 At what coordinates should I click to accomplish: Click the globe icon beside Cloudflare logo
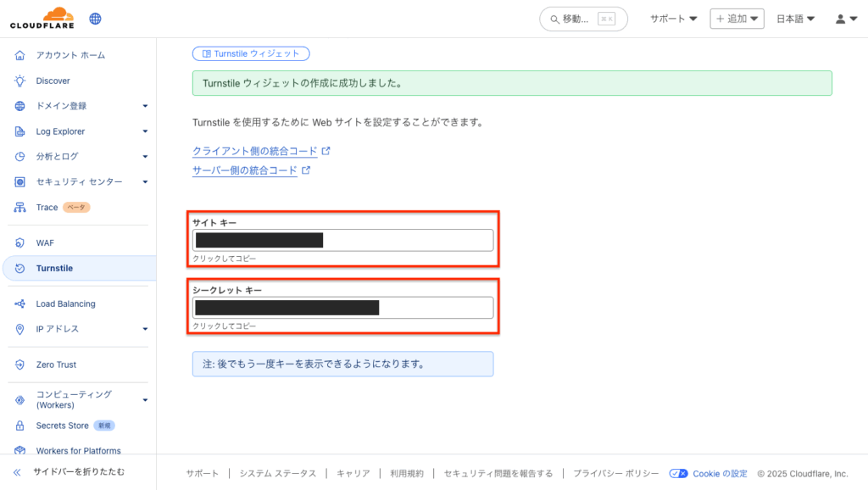95,19
